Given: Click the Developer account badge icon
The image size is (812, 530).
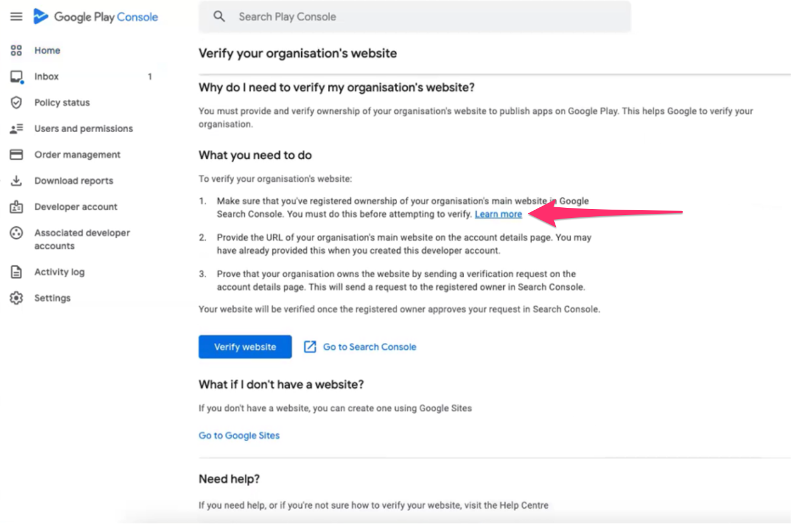Looking at the screenshot, I should pyautogui.click(x=17, y=207).
